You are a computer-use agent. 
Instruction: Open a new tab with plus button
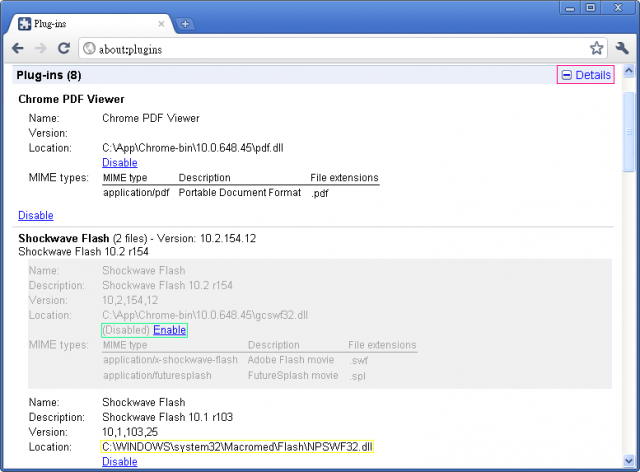point(185,24)
